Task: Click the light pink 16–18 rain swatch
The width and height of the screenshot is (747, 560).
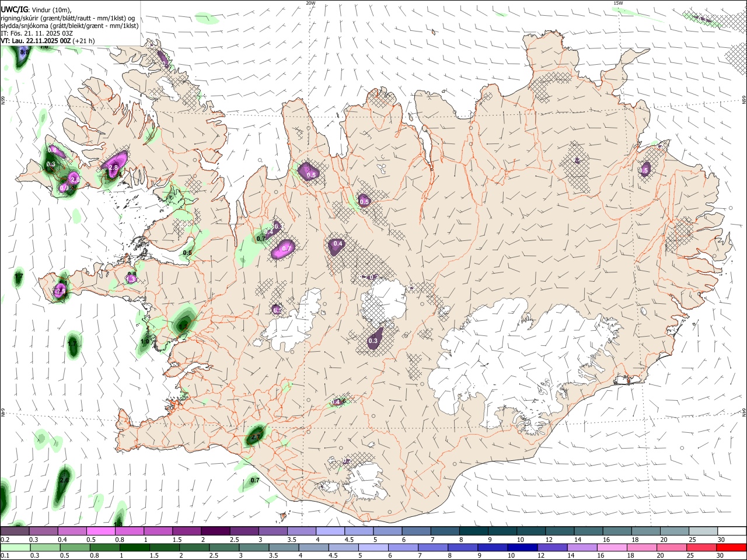Action: 612,547
